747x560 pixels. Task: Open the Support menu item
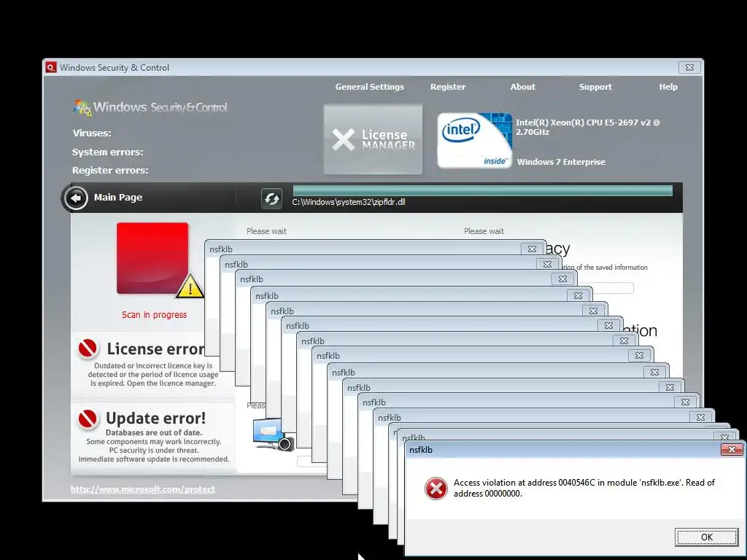point(595,87)
